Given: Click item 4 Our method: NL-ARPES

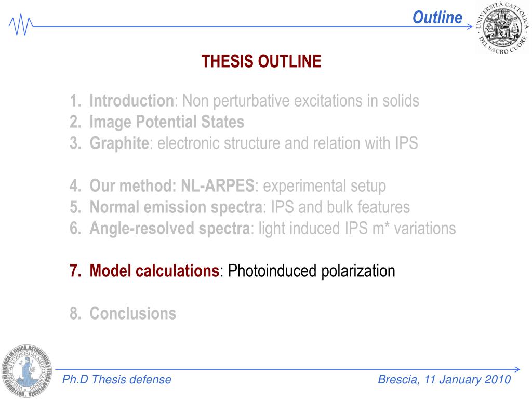Looking at the screenshot, I should click(x=228, y=186).
